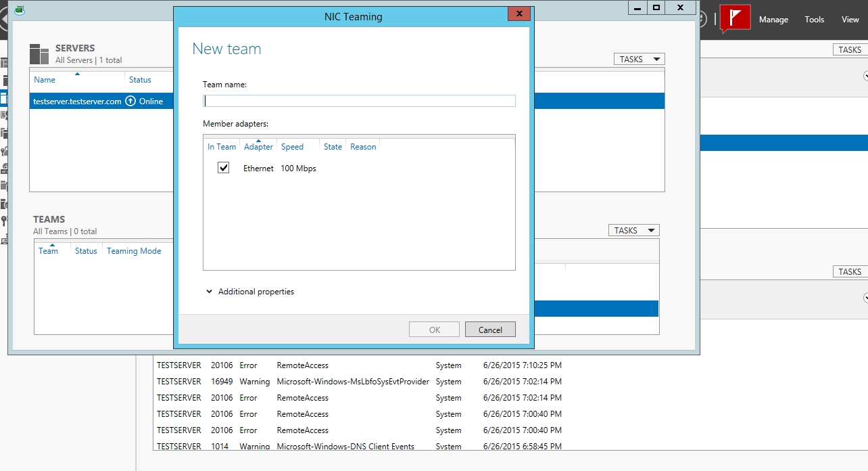
Task: Sort member adapters by Adapter column
Action: (x=258, y=147)
